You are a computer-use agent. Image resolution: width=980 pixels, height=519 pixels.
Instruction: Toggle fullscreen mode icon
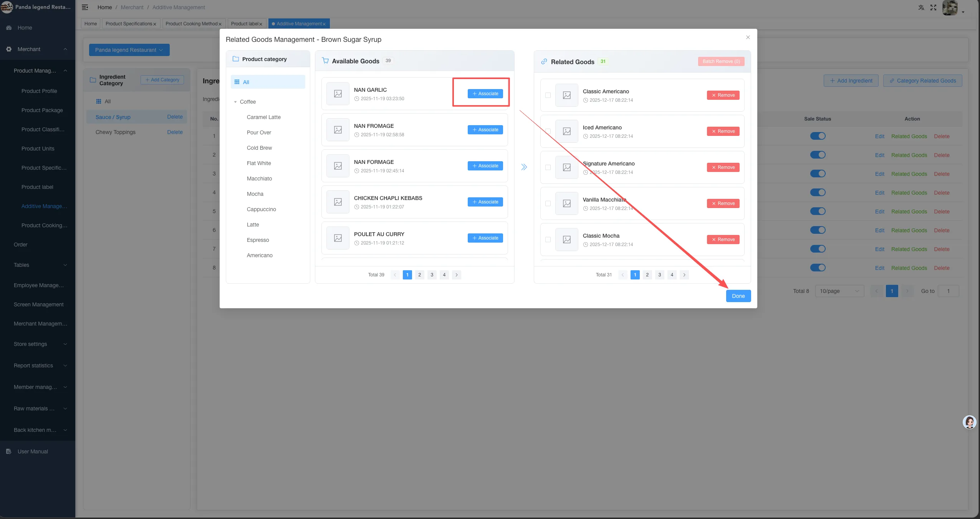point(933,7)
